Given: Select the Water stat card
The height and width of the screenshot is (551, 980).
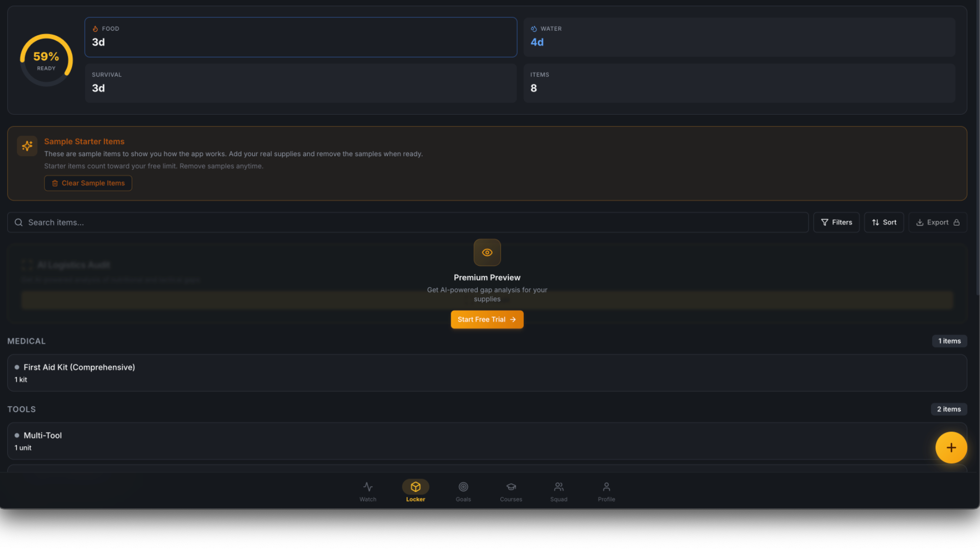Looking at the screenshot, I should point(739,37).
